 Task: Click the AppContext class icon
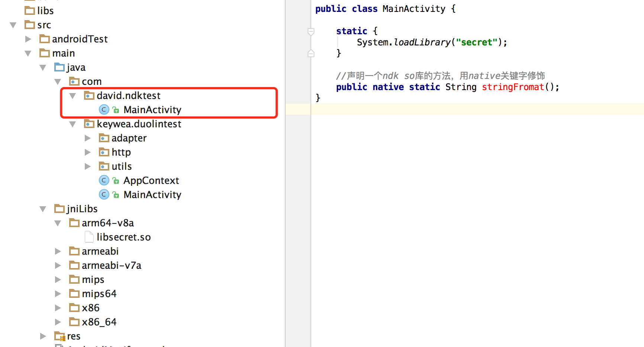104,181
